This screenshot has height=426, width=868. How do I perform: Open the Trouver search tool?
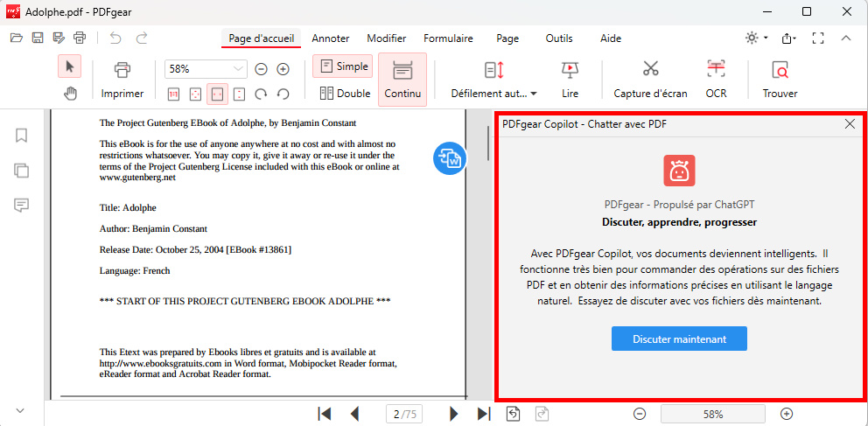click(780, 80)
